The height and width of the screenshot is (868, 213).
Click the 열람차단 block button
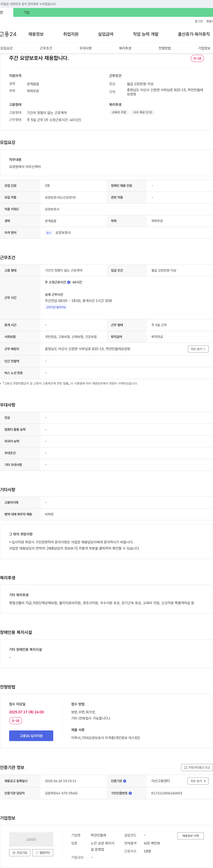(42, 852)
